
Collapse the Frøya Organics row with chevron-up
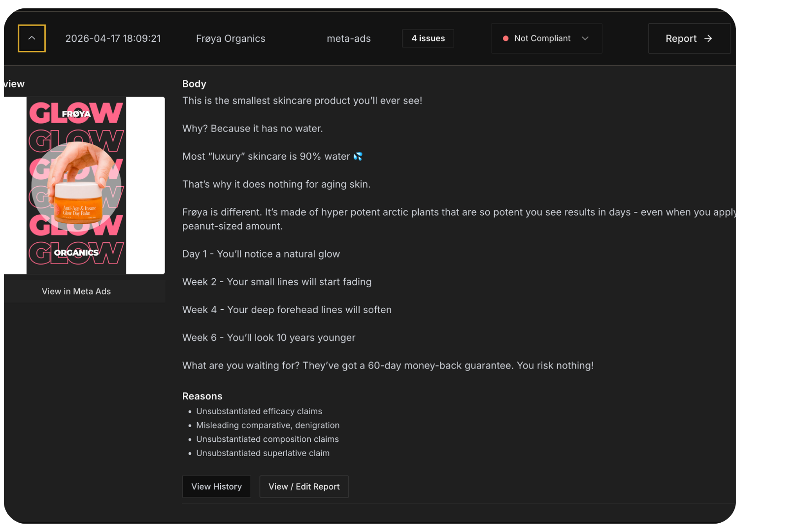[x=32, y=38]
